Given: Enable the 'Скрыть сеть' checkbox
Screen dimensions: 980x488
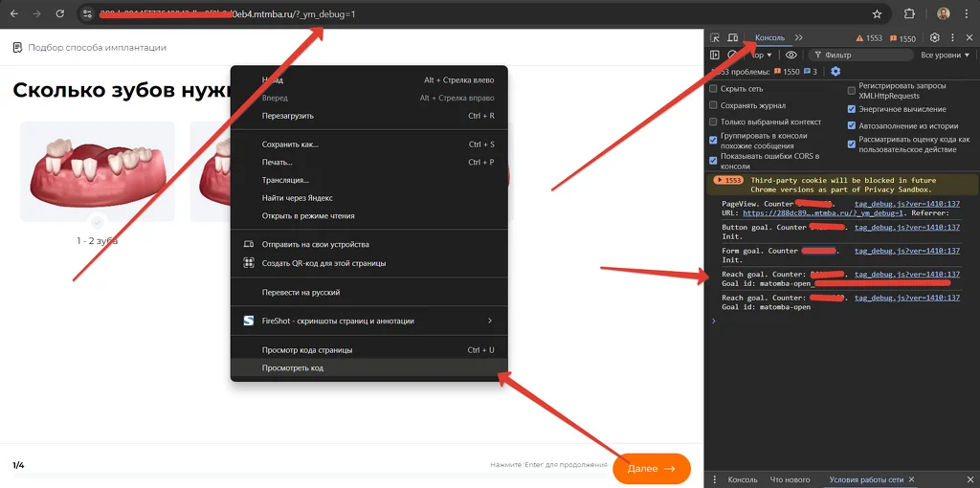Looking at the screenshot, I should pos(713,89).
